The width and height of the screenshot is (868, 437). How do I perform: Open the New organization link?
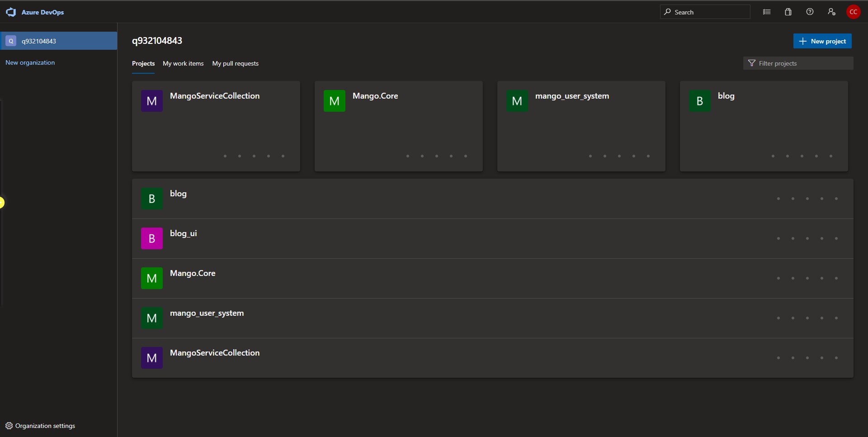30,62
